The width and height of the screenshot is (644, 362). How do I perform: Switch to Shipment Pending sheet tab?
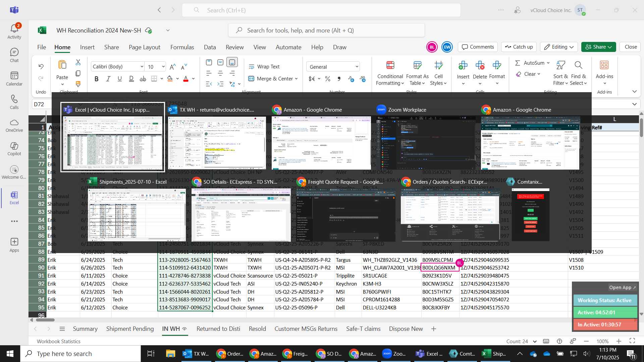(130, 329)
